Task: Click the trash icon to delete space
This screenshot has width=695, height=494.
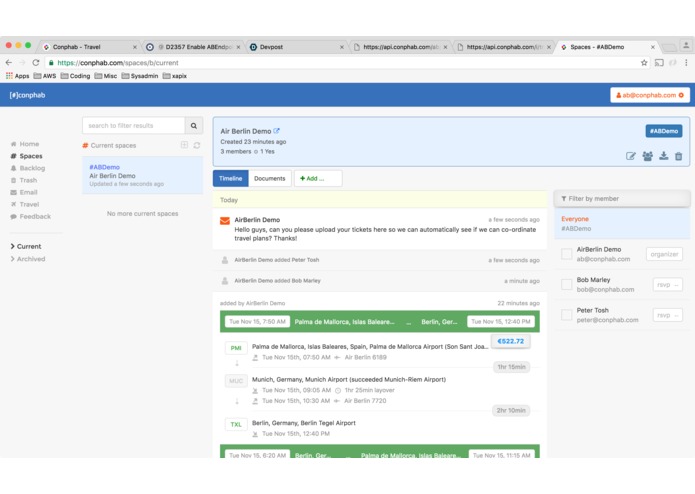Action: tap(679, 156)
